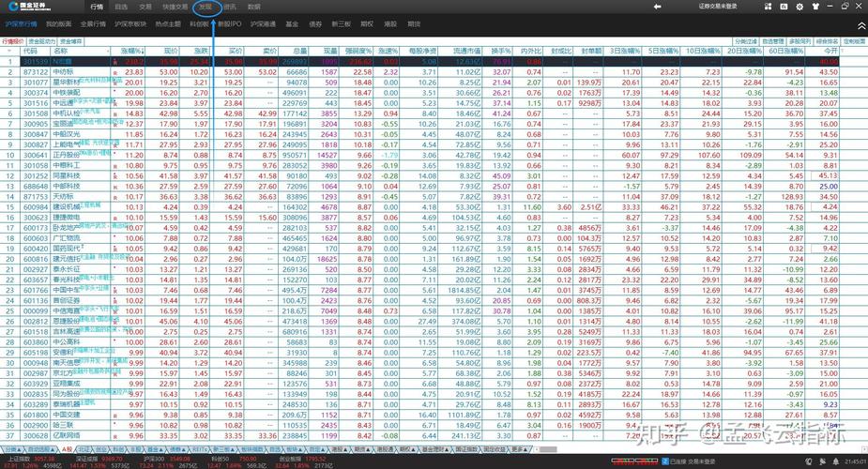Switch to the 热点主题 tab
The width and height of the screenshot is (868, 469).
click(x=168, y=23)
